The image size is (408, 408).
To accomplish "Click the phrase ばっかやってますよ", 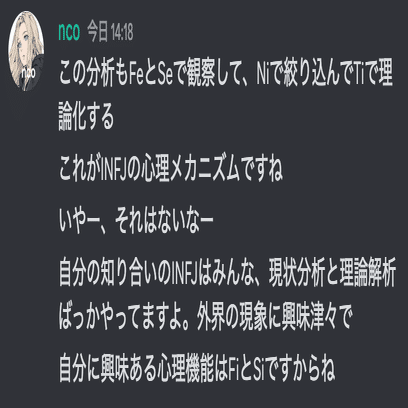I will tap(122, 318).
